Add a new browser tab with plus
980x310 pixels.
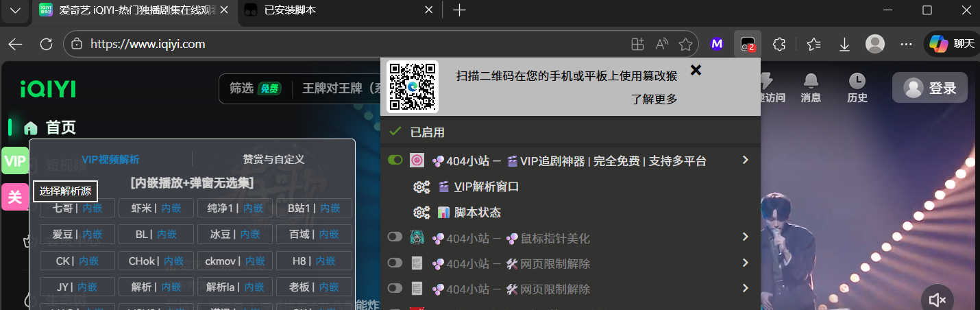460,10
